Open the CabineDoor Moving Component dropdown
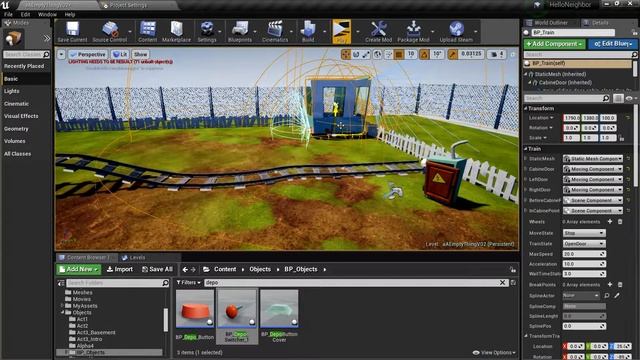 (593, 169)
